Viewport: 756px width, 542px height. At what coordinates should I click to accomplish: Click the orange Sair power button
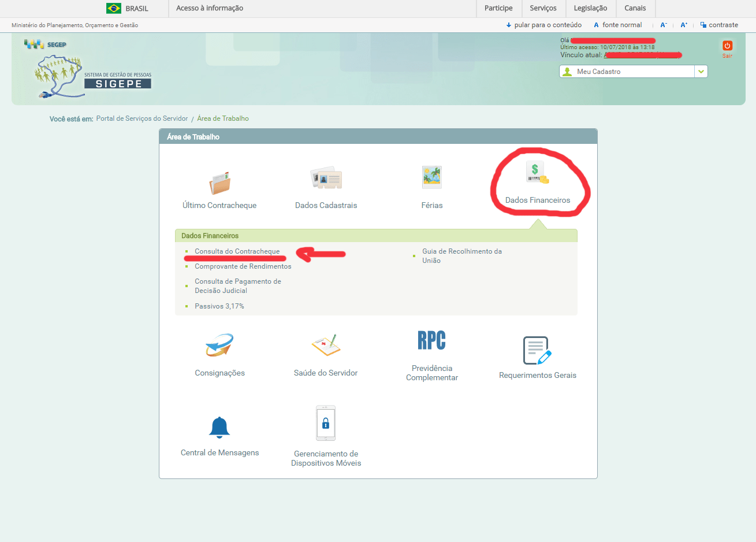[727, 46]
